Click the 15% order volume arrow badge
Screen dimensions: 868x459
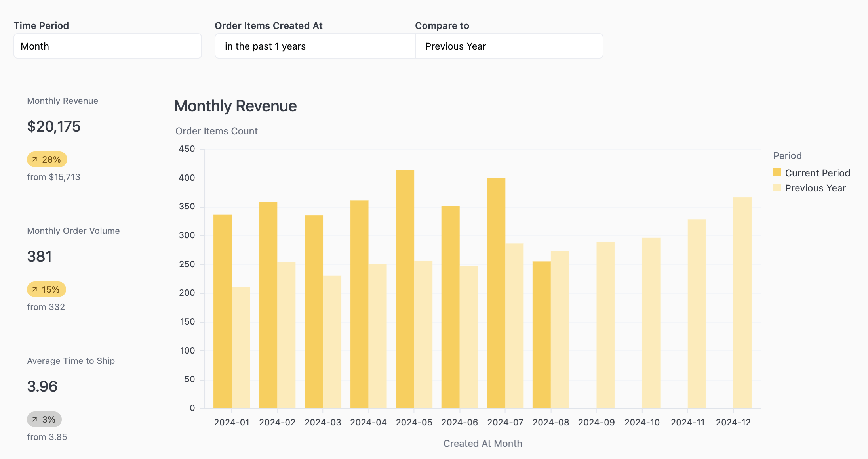coord(46,289)
